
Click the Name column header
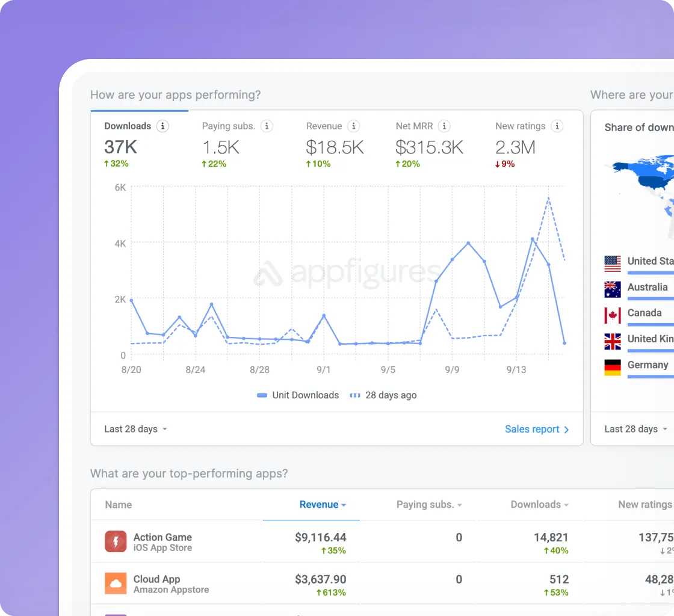pos(118,505)
